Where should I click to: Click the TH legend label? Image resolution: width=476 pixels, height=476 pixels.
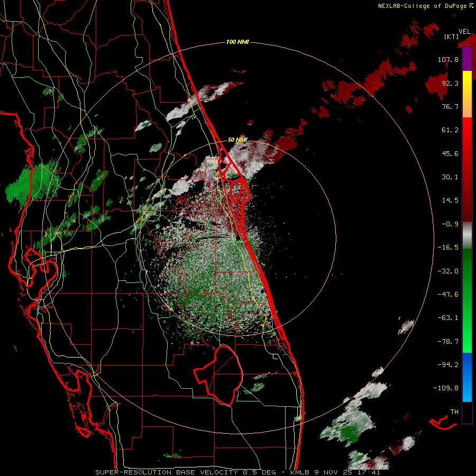[454, 412]
